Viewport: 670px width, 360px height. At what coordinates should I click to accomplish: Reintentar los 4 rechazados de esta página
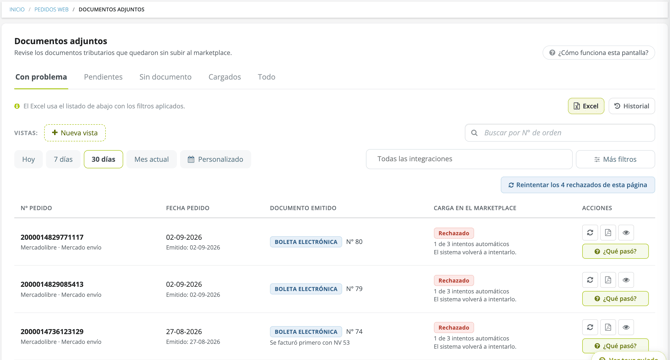pyautogui.click(x=578, y=185)
